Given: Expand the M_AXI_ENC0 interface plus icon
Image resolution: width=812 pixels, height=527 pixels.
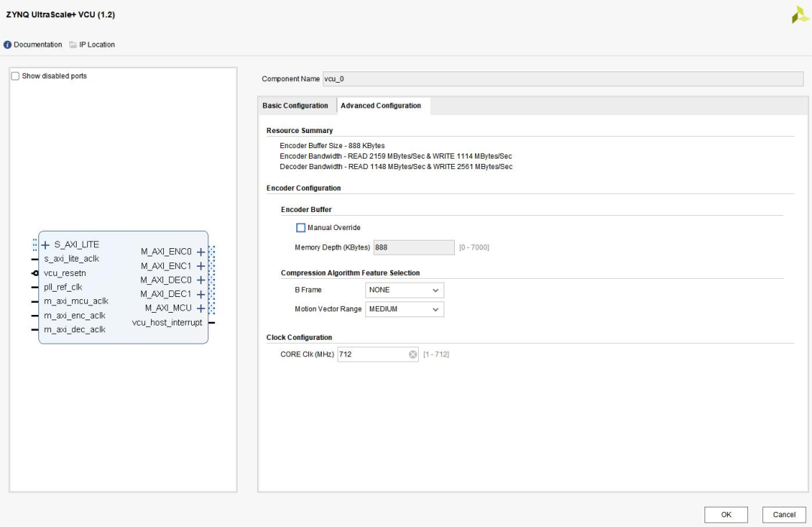Looking at the screenshot, I should coord(201,252).
